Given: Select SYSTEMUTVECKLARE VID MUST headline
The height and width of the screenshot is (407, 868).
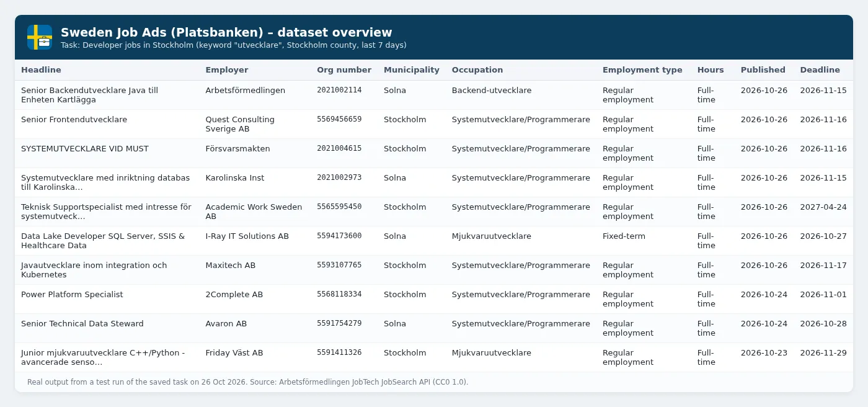Looking at the screenshot, I should (x=85, y=149).
